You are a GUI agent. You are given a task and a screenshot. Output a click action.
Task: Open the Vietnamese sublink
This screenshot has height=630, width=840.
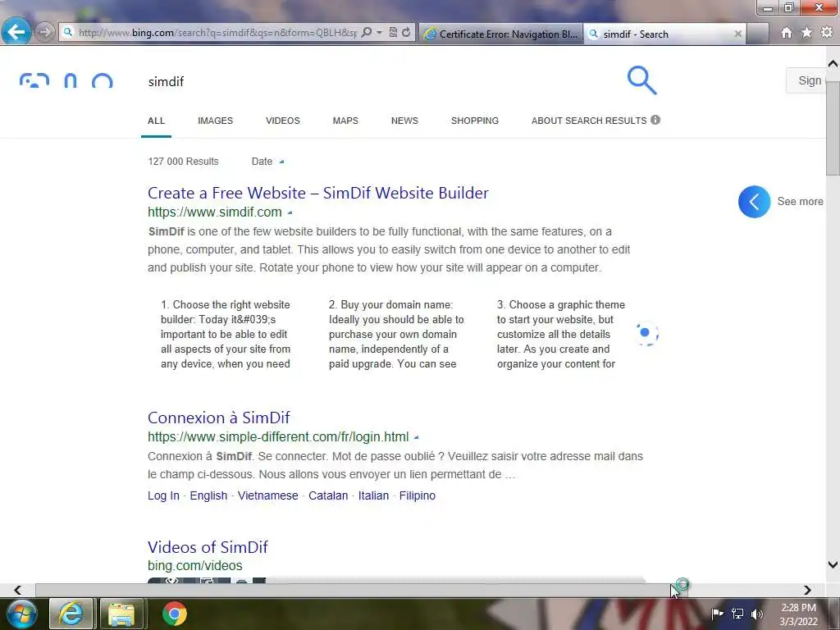268,495
